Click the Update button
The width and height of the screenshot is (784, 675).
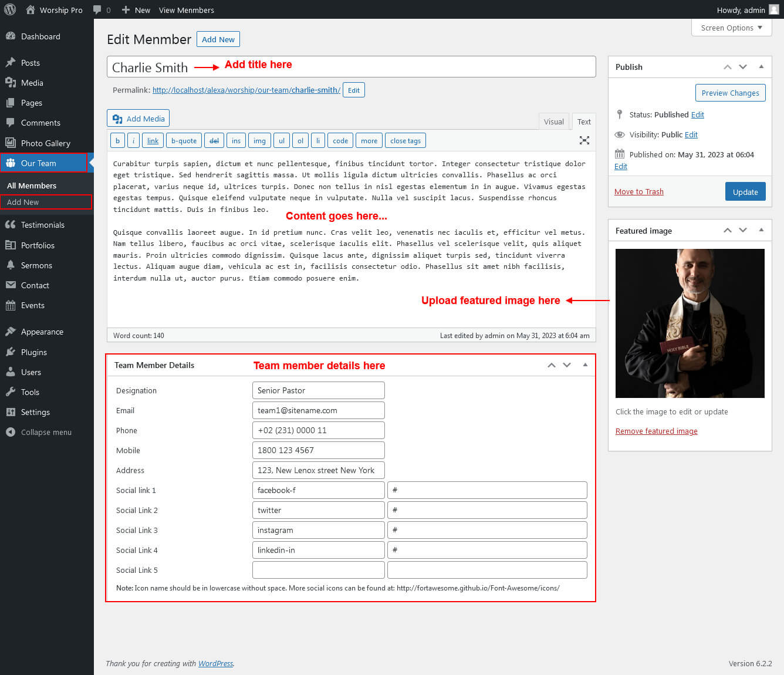(x=745, y=192)
